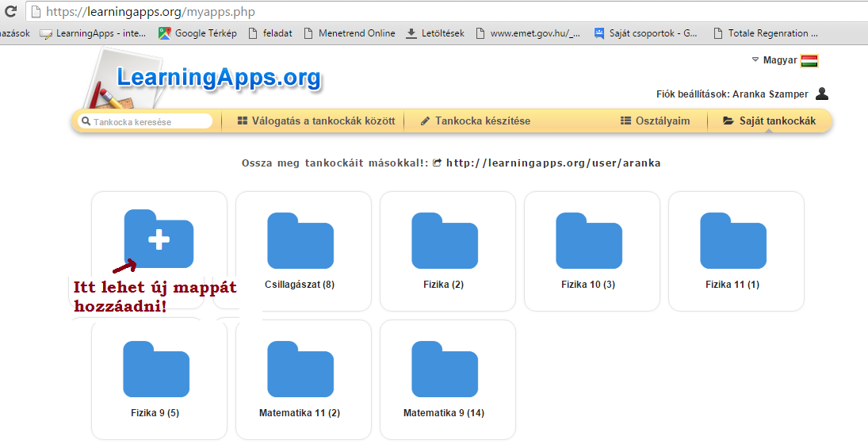Open the LearningApps bookmark in bookmarks bar
Screen dimensions: 868x444
93,33
